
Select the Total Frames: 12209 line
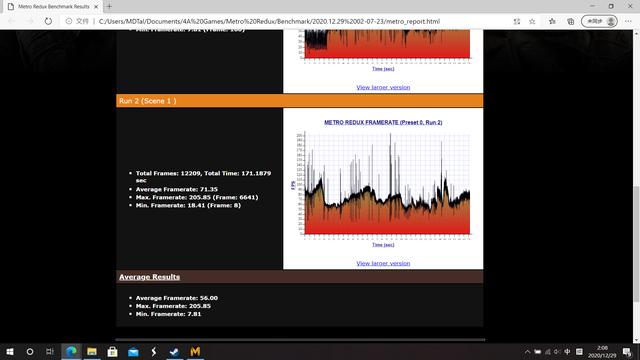click(x=203, y=177)
